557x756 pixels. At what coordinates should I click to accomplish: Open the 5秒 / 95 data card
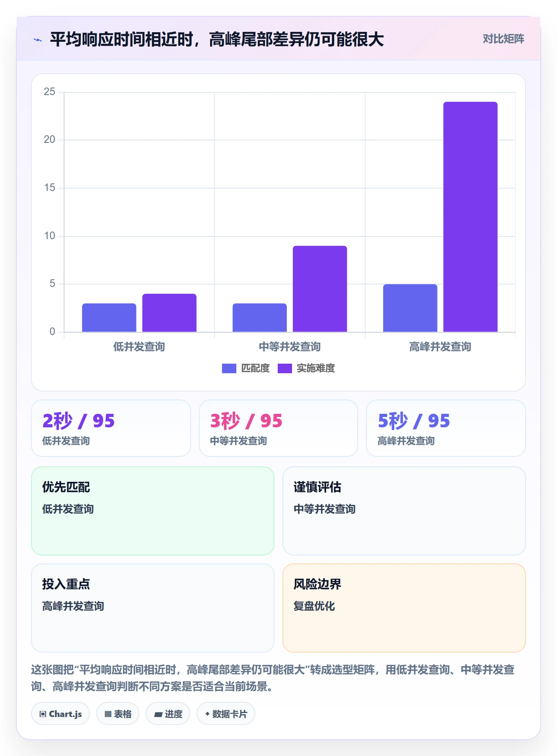[x=446, y=428]
